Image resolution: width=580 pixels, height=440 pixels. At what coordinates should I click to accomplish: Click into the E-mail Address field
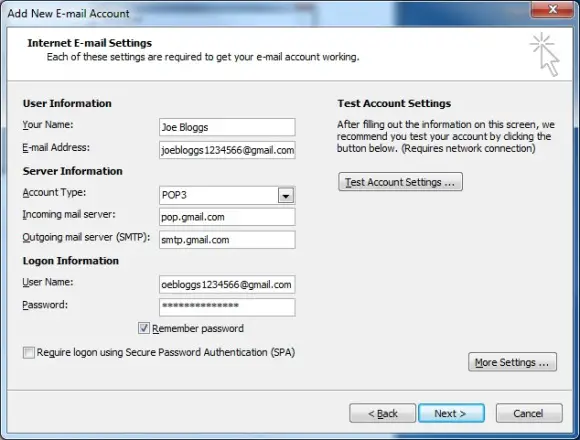pos(227,150)
